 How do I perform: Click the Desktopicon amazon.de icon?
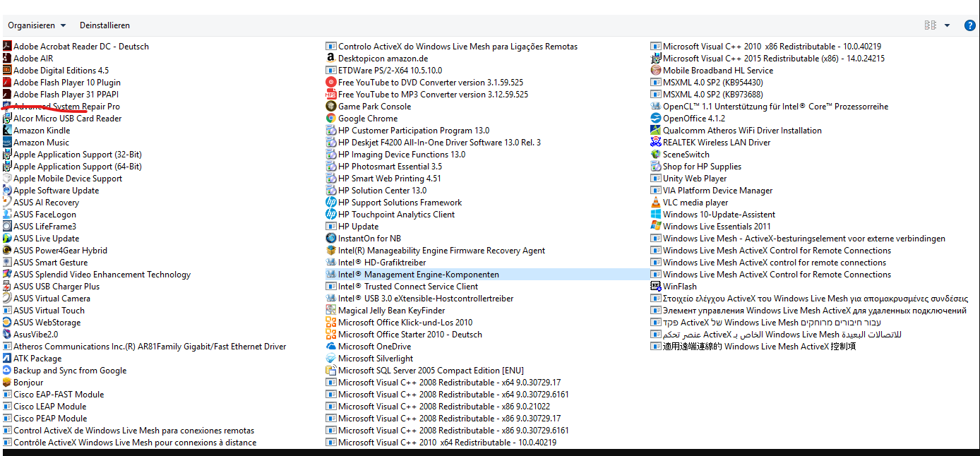pyautogui.click(x=330, y=59)
